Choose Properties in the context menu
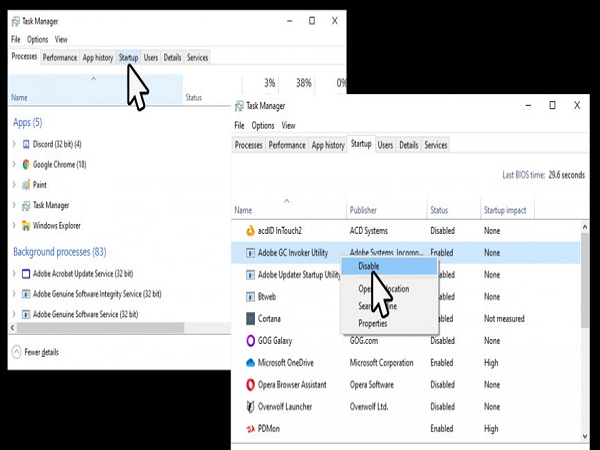600x450 pixels. 373,324
